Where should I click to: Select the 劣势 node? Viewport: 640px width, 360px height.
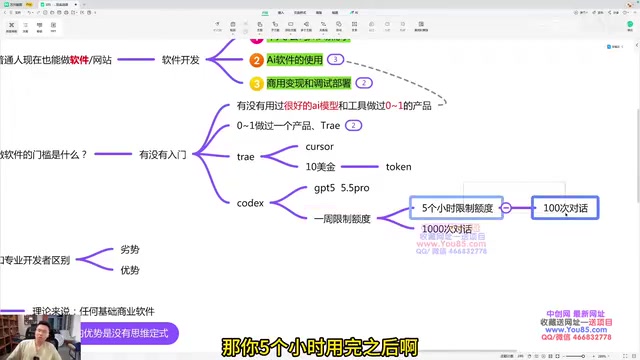[x=130, y=249]
